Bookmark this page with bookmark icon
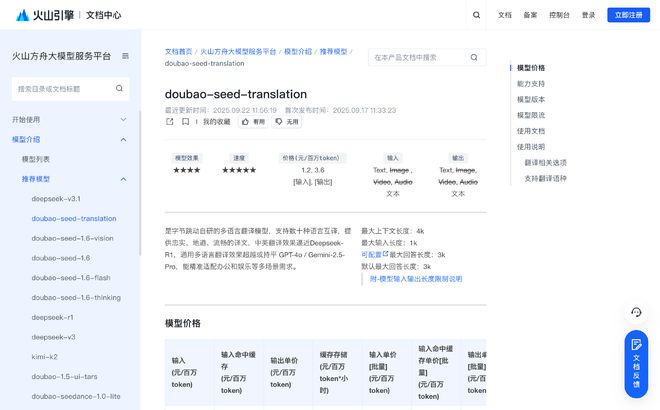The height and width of the screenshot is (410, 660). pos(185,122)
